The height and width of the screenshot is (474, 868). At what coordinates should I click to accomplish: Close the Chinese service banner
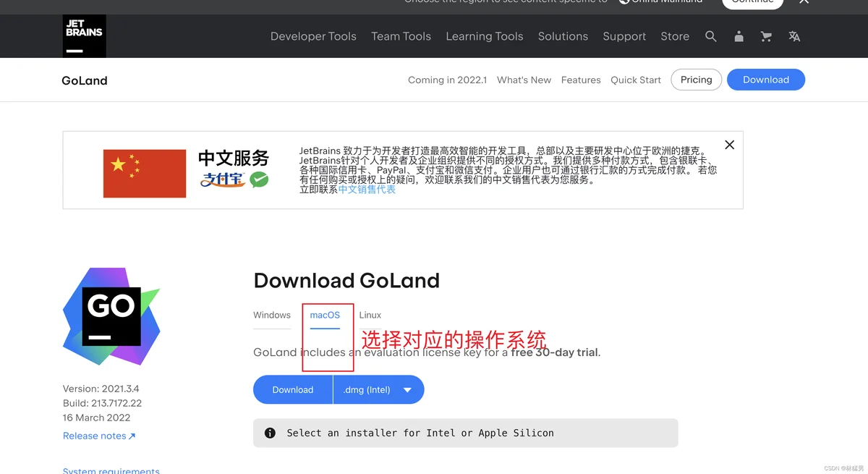(x=729, y=145)
